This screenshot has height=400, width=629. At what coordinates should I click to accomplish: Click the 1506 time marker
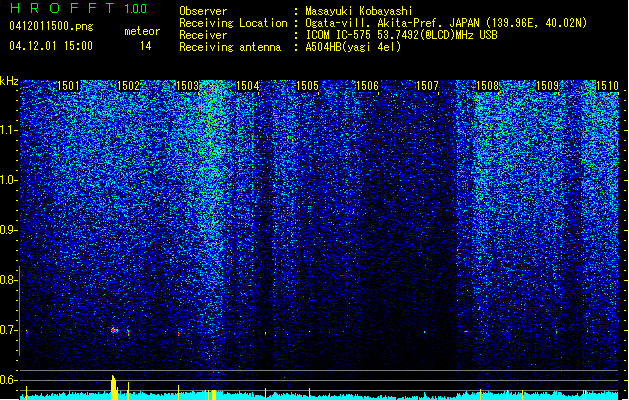pyautogui.click(x=367, y=86)
